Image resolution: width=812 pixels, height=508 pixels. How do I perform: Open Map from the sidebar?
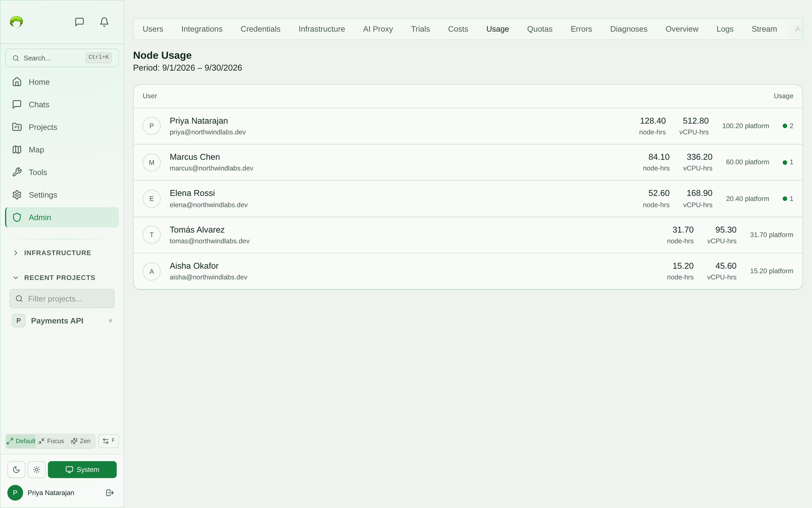[62, 150]
